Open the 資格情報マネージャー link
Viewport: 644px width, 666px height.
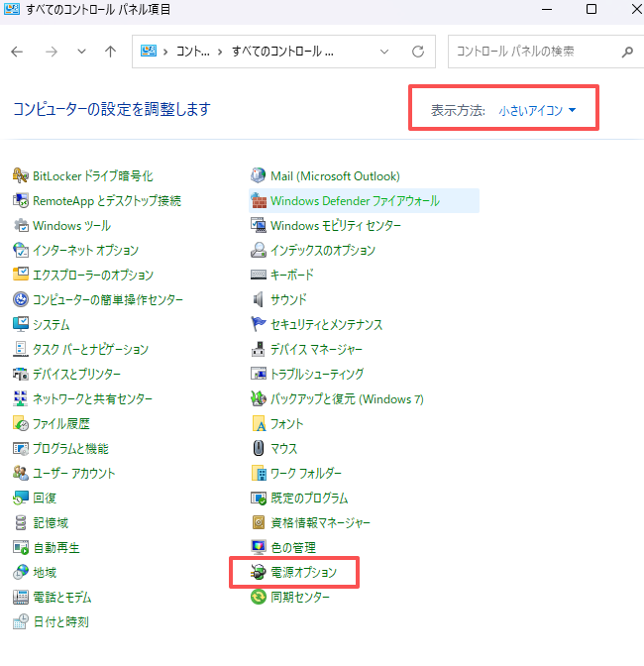tap(320, 522)
